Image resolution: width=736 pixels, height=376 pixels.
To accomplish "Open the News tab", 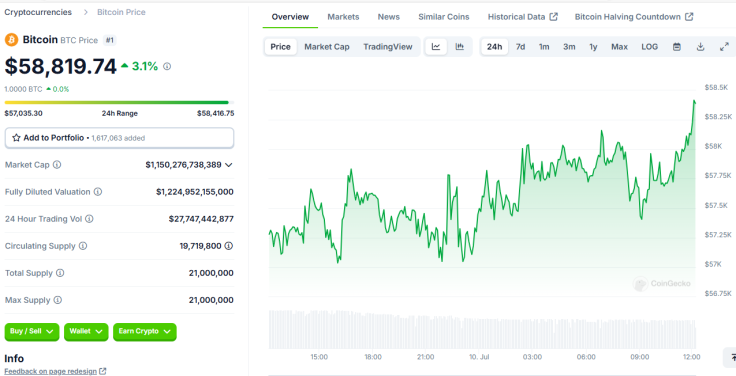I will [x=389, y=17].
